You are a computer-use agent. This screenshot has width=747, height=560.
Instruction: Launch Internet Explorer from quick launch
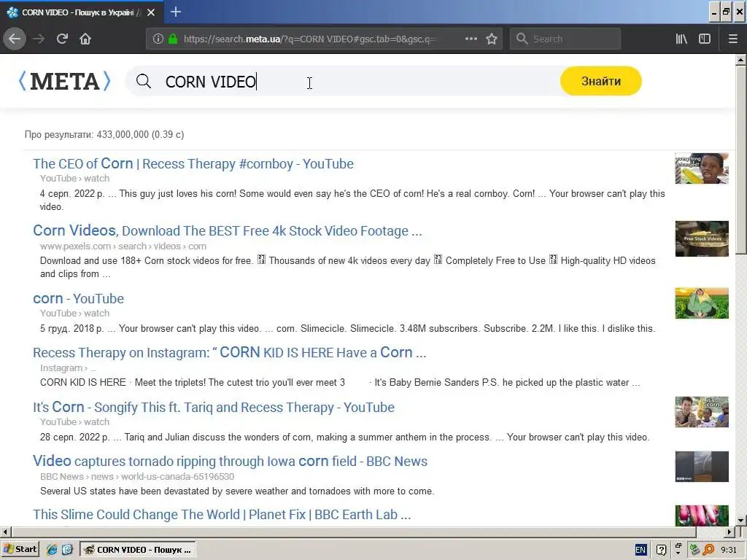pos(52,550)
